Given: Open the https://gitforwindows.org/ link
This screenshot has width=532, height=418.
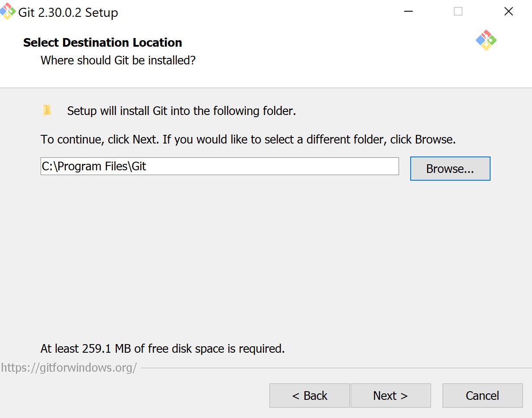Looking at the screenshot, I should pyautogui.click(x=69, y=368).
